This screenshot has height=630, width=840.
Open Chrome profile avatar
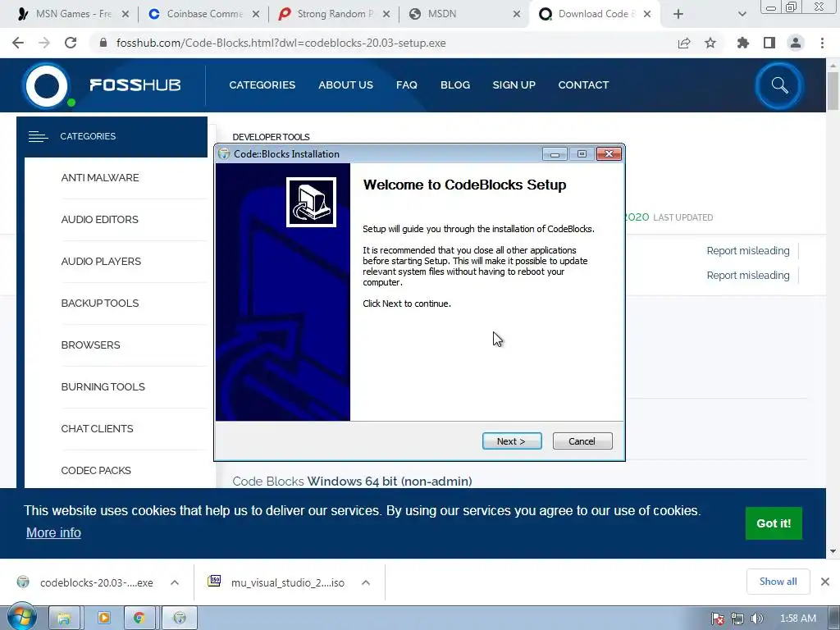tap(796, 43)
